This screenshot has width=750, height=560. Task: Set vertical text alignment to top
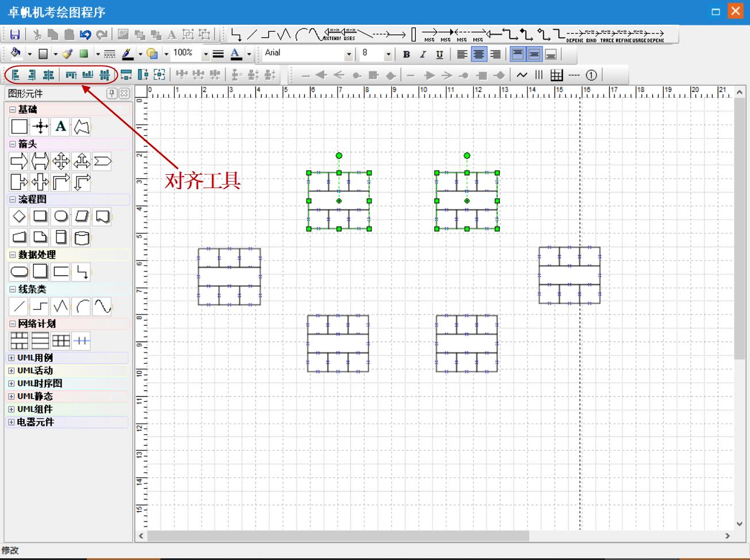click(518, 55)
